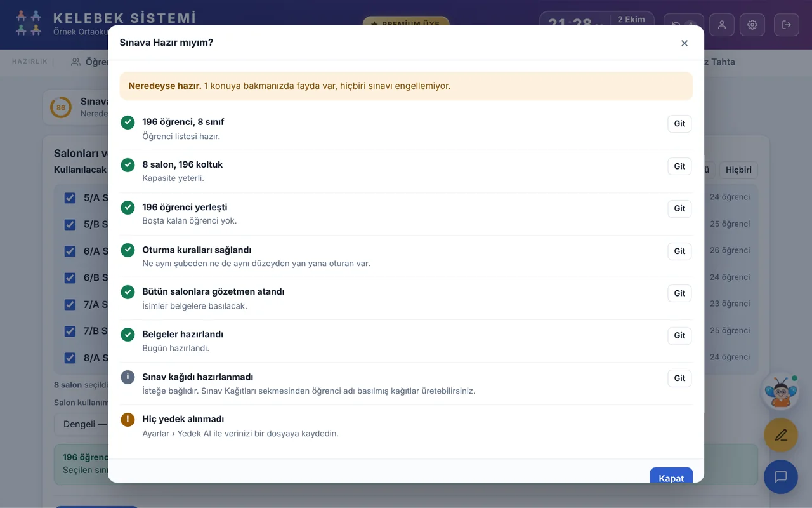
Task: Click the Neredeyse hazır notice banner
Action: pos(406,86)
